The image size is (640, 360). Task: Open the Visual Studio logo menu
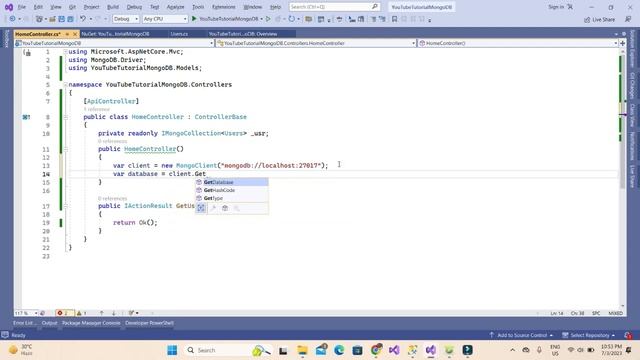[8, 7]
